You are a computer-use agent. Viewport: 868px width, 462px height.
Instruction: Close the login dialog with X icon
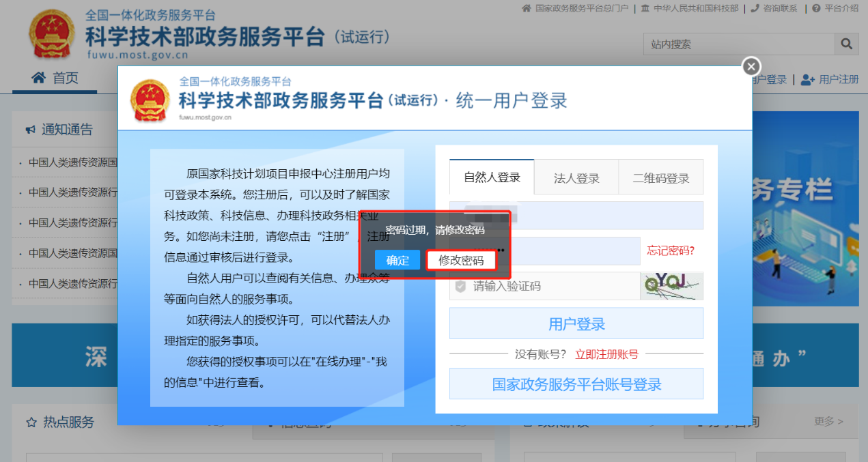(751, 66)
